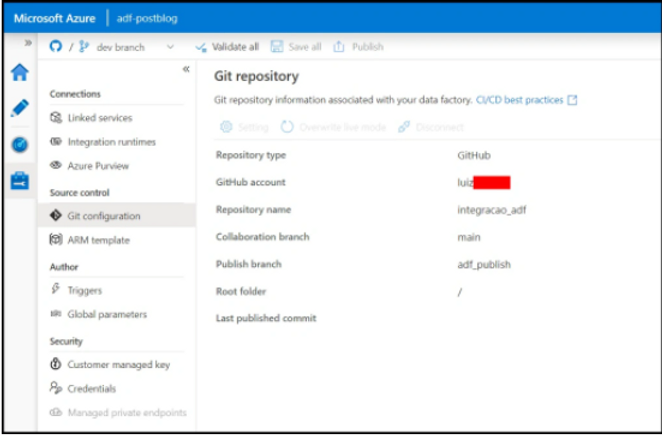662x436 pixels.
Task: Open Azure Purview
Action: 98,166
